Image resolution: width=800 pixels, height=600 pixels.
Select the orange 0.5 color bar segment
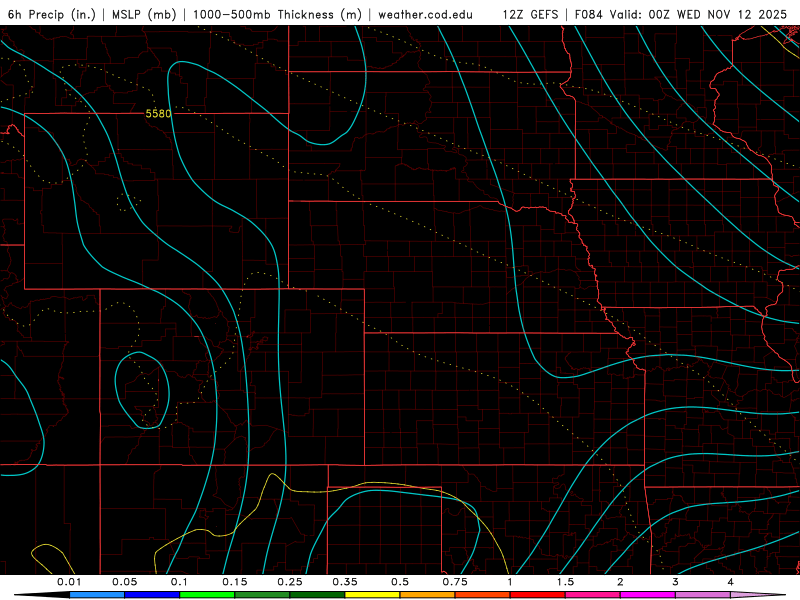click(x=428, y=595)
